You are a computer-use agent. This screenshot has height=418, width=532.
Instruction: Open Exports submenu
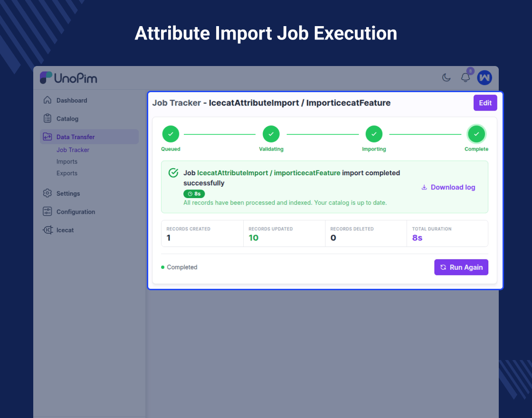point(67,173)
